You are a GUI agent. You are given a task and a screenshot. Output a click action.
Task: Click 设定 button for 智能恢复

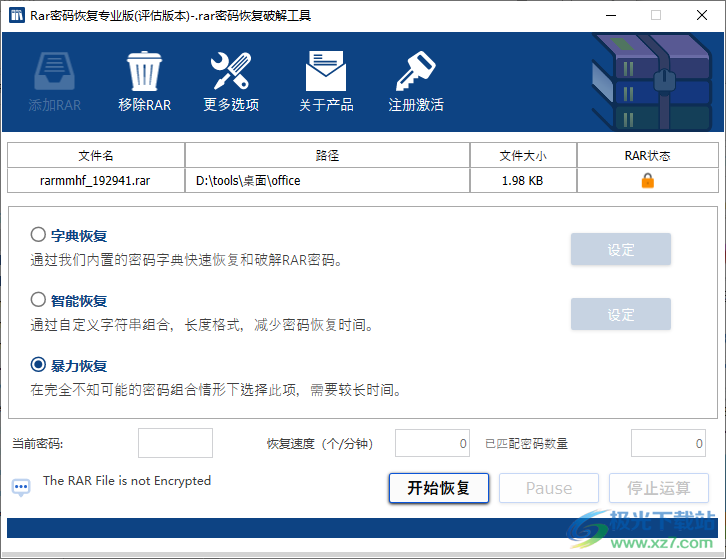click(x=620, y=314)
